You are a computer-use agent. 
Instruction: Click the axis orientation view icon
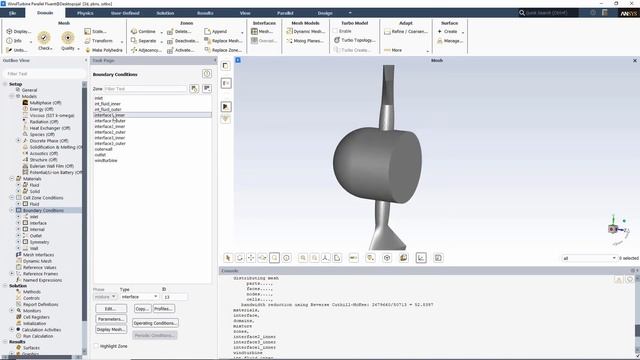(326, 258)
